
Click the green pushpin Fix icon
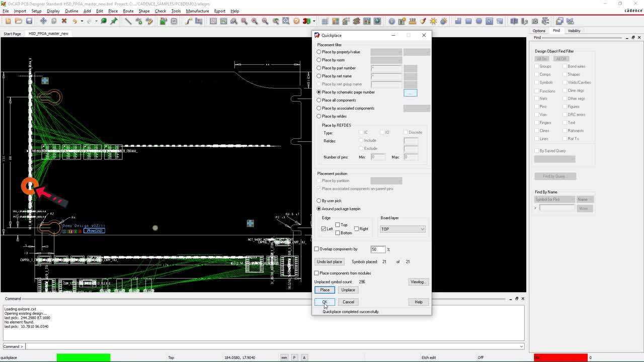[x=114, y=21]
